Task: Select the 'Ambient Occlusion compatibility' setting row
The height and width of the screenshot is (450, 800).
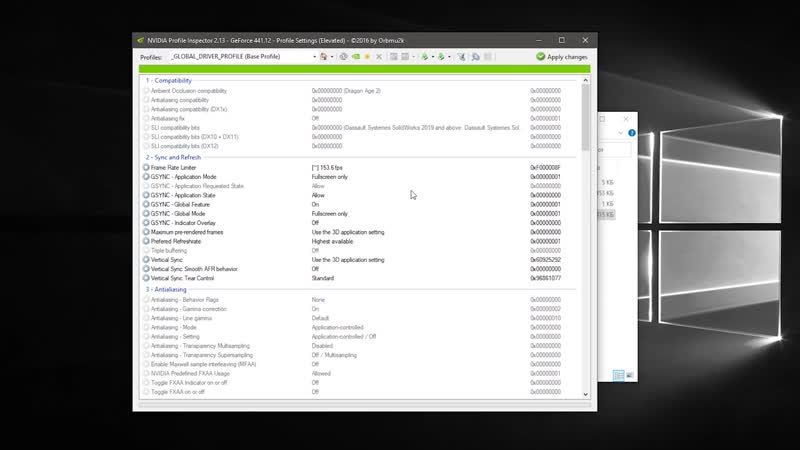Action: [x=360, y=91]
